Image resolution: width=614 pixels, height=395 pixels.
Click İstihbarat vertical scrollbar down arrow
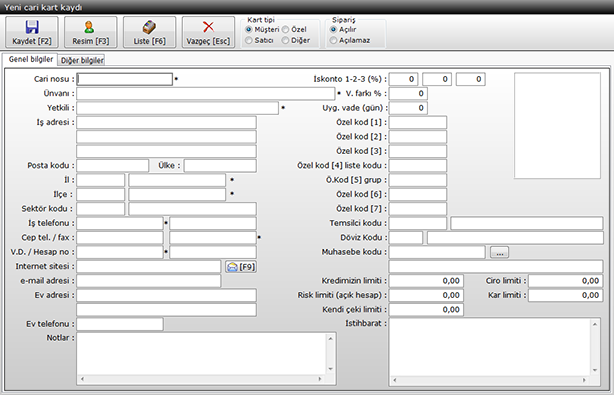(x=595, y=370)
